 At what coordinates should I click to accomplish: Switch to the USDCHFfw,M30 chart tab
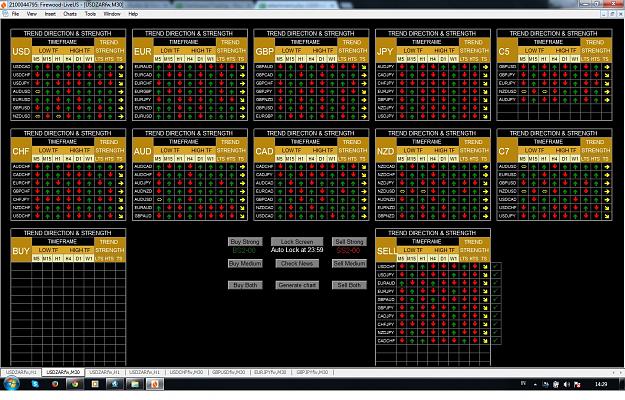click(x=186, y=372)
